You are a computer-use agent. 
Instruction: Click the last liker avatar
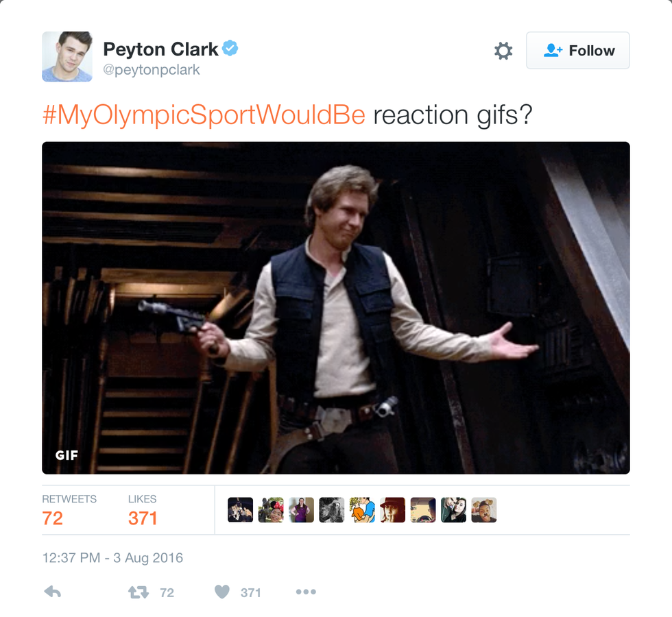pos(484,510)
